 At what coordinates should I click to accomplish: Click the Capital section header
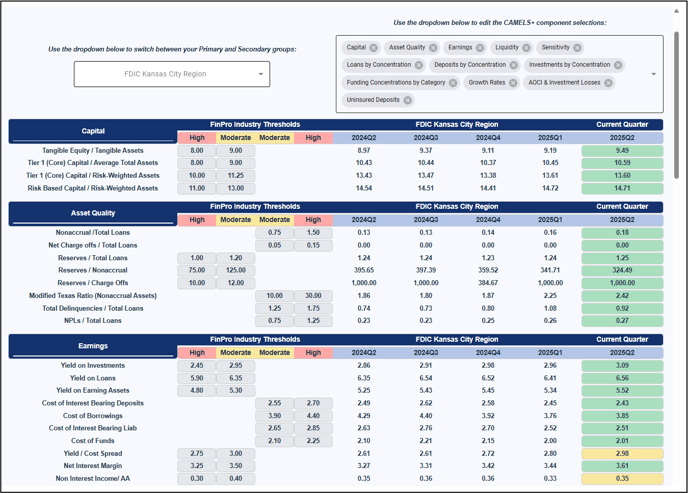tap(92, 131)
